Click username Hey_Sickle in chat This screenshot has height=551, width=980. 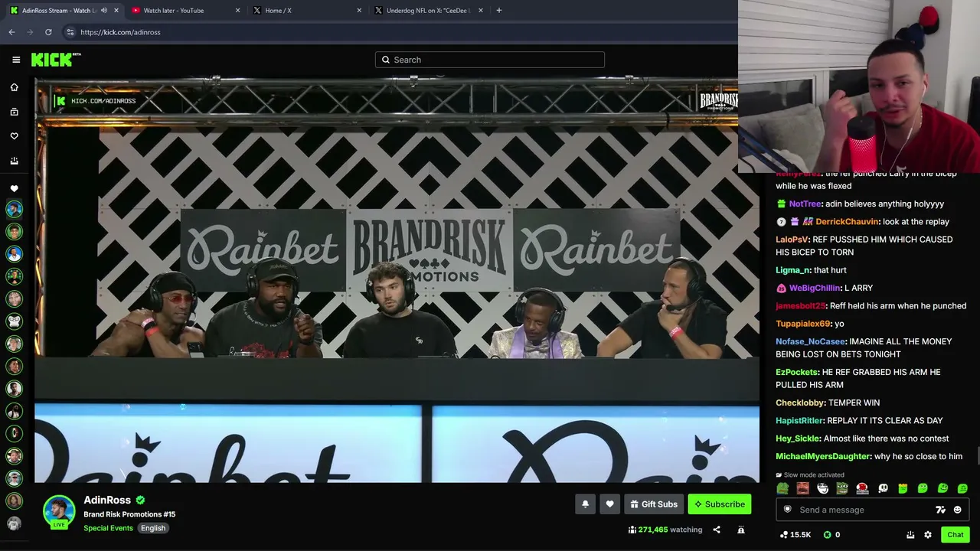point(798,439)
